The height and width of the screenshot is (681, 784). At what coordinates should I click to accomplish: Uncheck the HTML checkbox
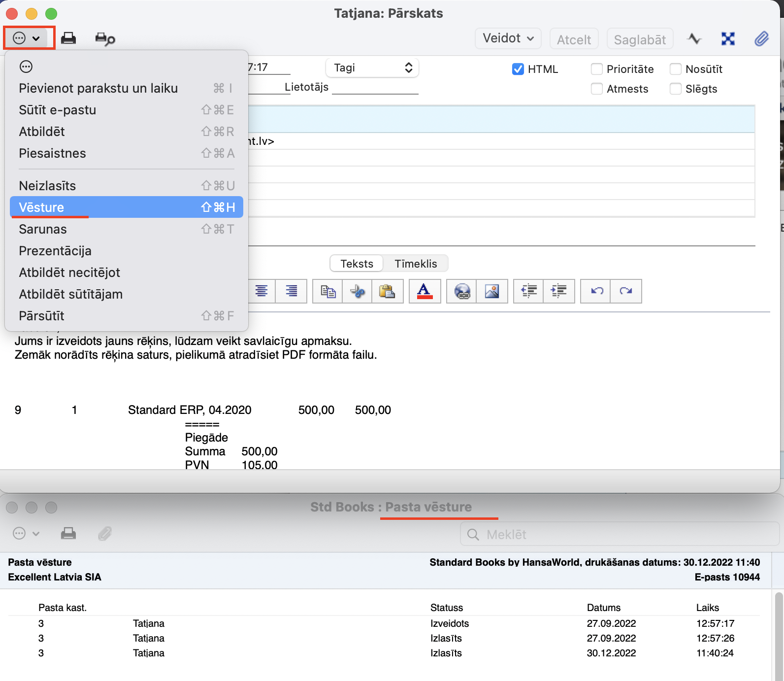click(518, 69)
